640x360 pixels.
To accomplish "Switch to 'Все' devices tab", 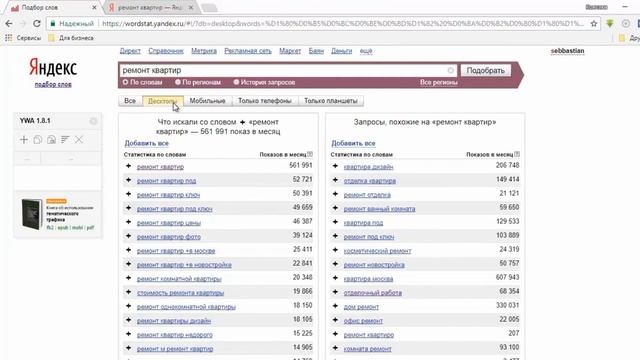I will (x=130, y=101).
